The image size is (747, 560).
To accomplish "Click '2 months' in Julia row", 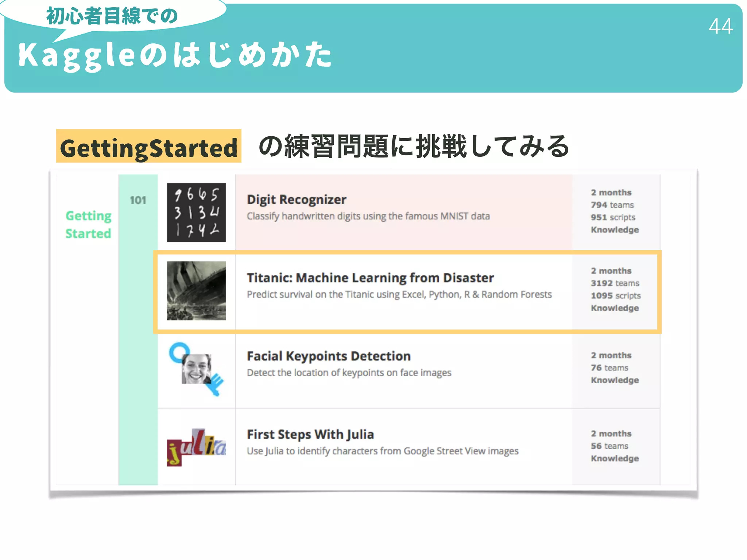I will tap(611, 434).
